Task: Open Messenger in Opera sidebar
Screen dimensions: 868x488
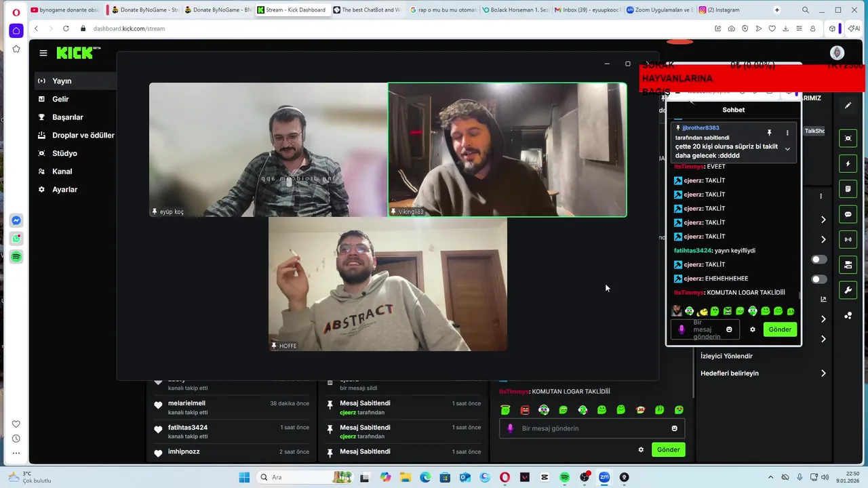Action: point(16,220)
